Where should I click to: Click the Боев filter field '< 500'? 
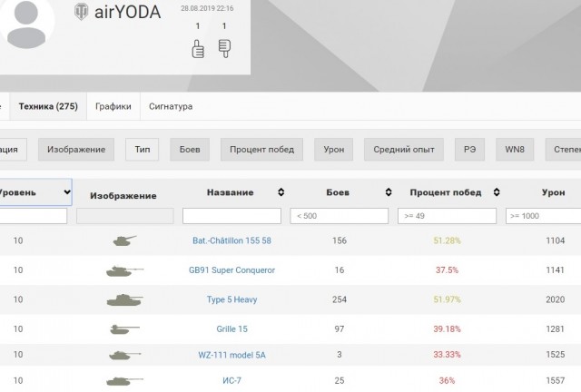pyautogui.click(x=339, y=216)
